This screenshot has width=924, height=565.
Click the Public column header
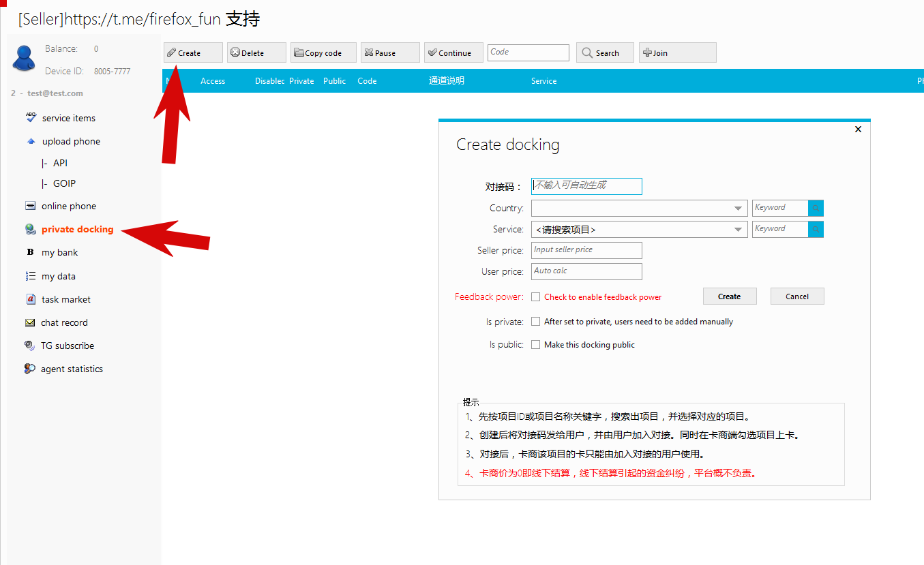pyautogui.click(x=334, y=80)
